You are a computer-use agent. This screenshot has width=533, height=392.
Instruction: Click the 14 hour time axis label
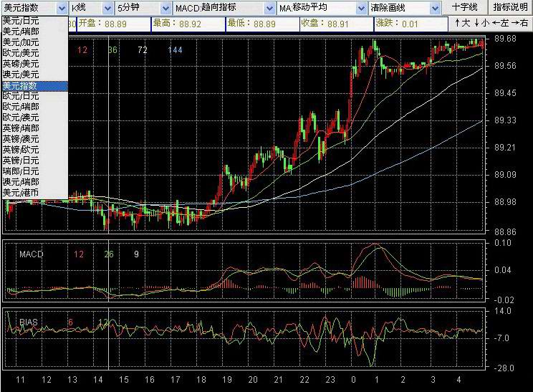[98, 380]
